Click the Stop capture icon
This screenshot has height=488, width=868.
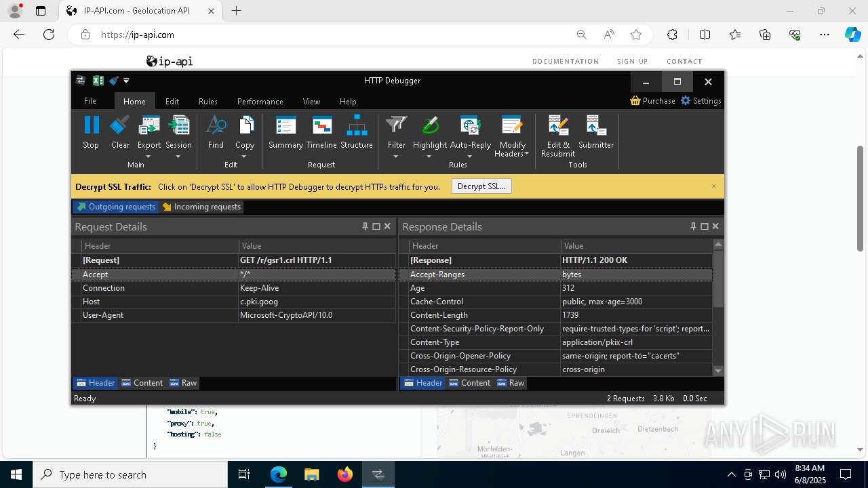coord(91,125)
